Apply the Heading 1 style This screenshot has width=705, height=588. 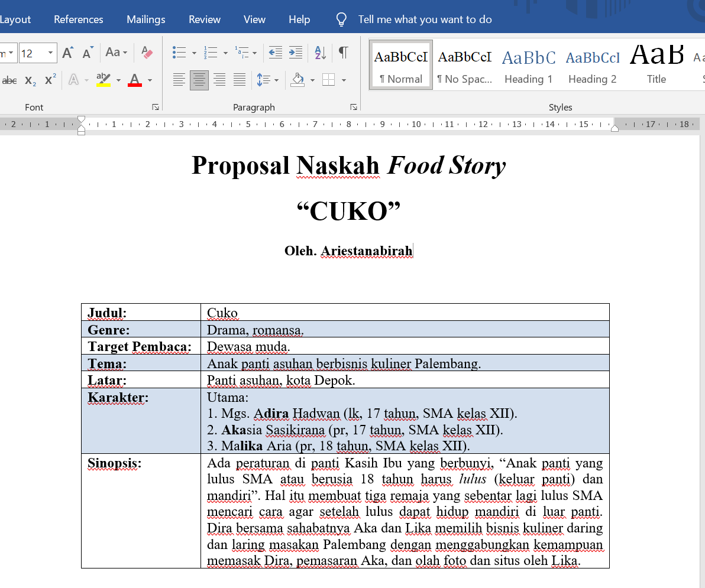[528, 64]
